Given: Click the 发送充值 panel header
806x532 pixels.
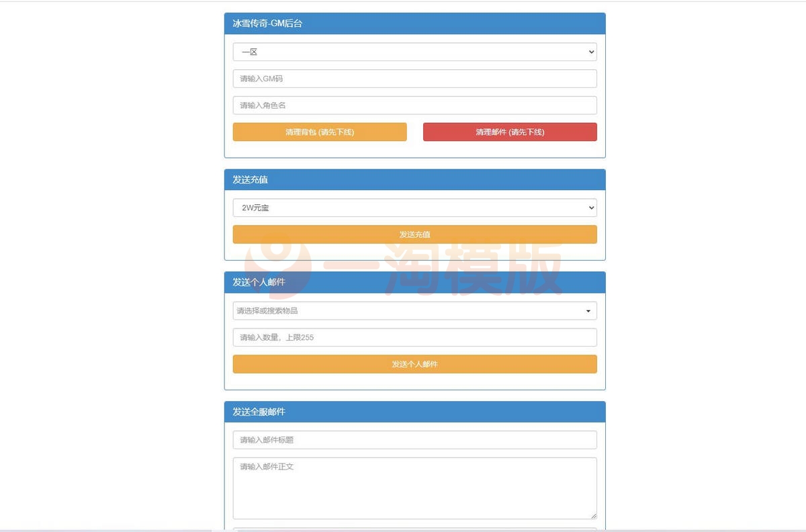Looking at the screenshot, I should [x=414, y=179].
